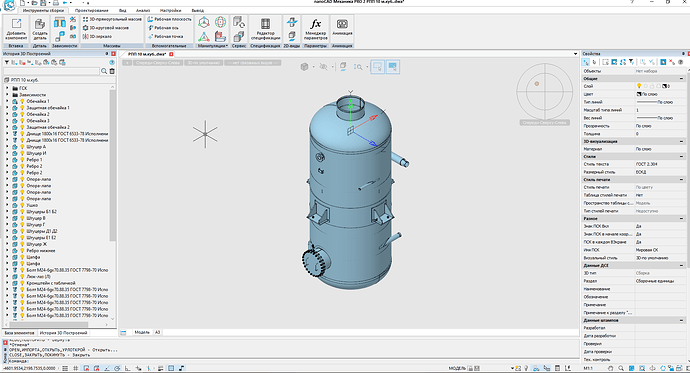
Task: Click the view cube icon in viewport toolbar
Action: click(x=304, y=67)
